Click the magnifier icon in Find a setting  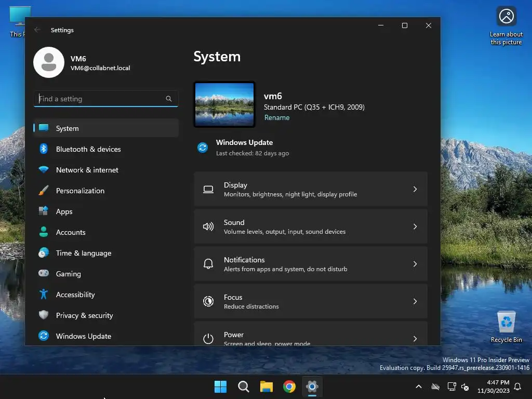[169, 99]
